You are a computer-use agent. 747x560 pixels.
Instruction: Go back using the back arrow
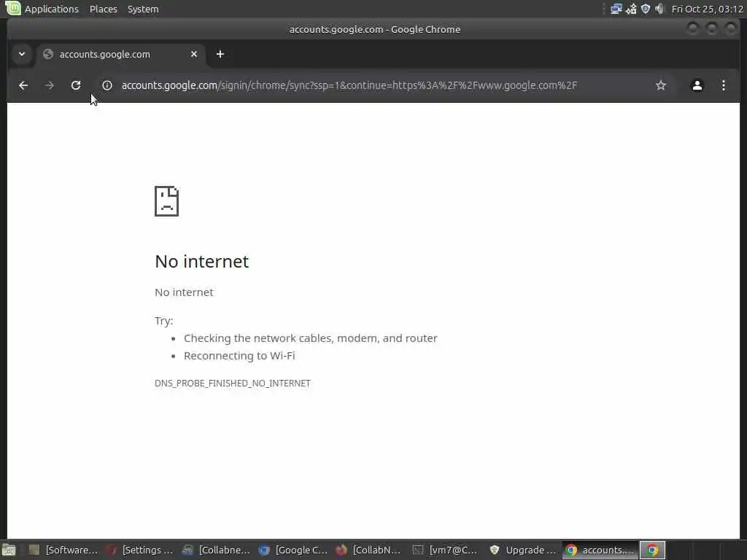23,85
